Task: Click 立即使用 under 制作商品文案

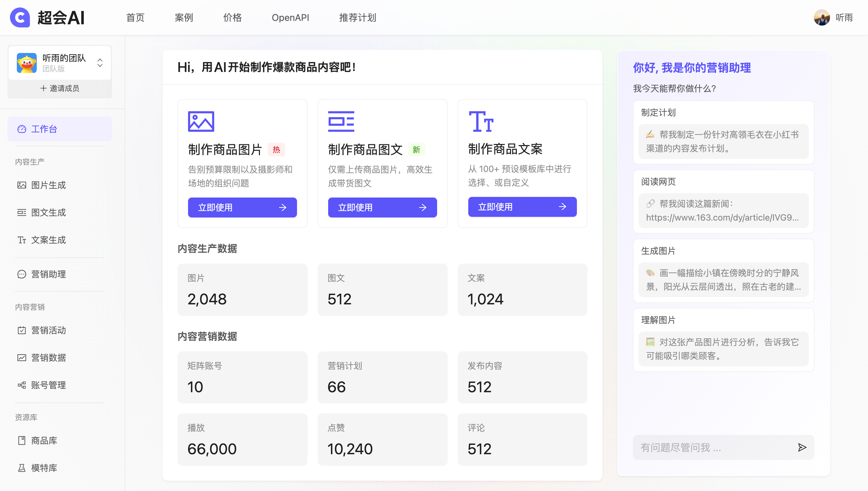Action: (x=522, y=207)
